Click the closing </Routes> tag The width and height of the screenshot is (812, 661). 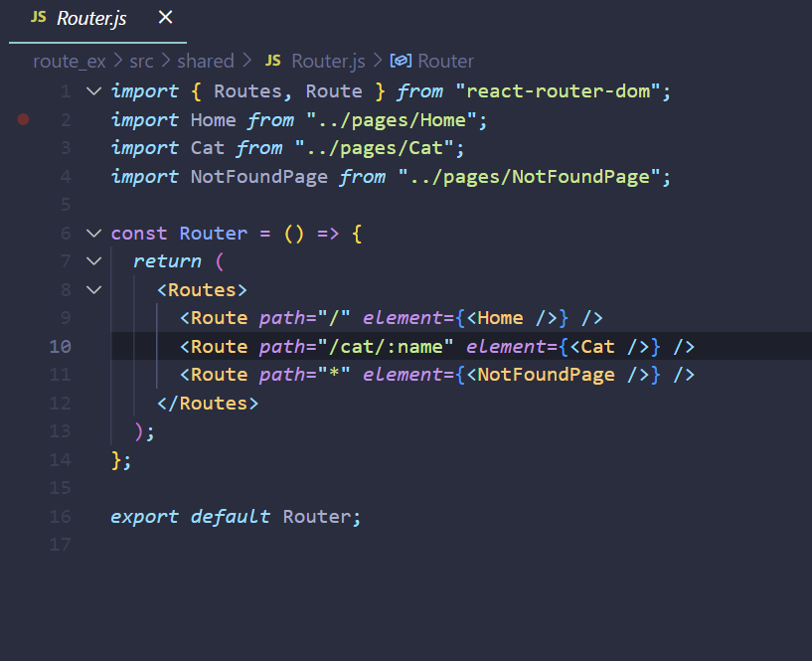click(x=208, y=404)
